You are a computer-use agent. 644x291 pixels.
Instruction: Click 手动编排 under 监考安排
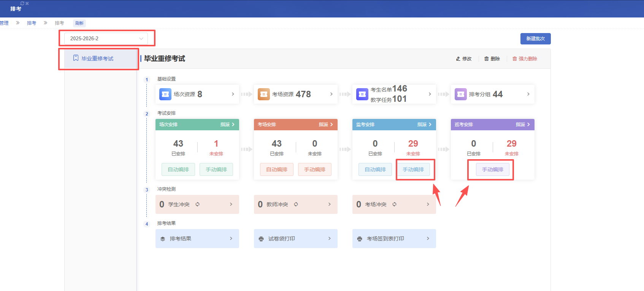point(413,169)
